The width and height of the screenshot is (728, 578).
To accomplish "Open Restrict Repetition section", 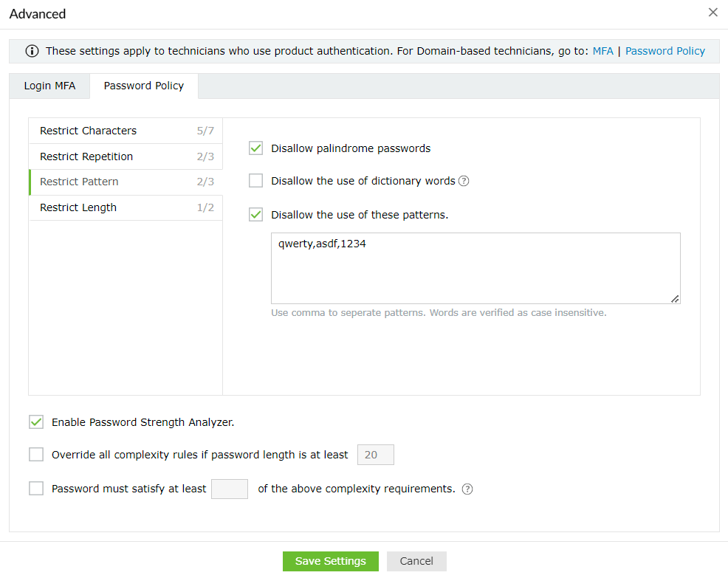I will (x=126, y=156).
